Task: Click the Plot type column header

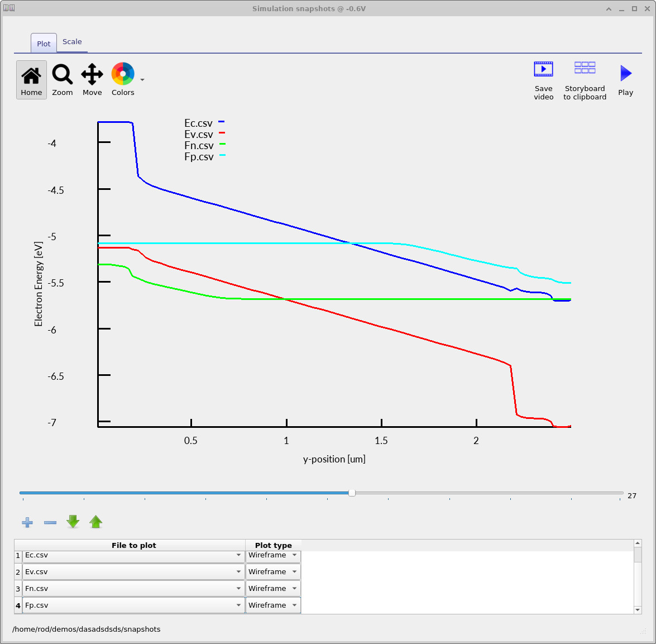Action: pyautogui.click(x=273, y=545)
